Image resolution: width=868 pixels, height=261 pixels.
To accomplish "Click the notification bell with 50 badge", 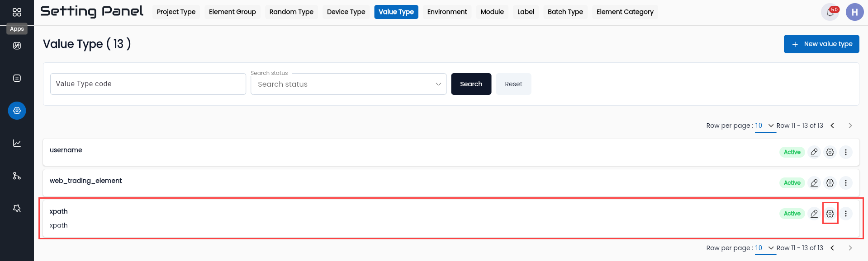I will click(x=830, y=12).
